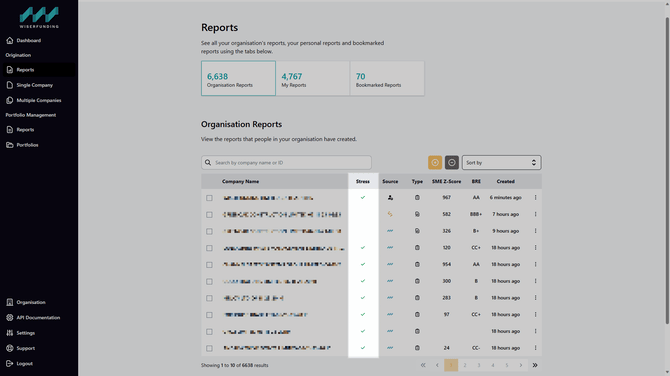Open row options menu for the CC- rated report

point(535,348)
